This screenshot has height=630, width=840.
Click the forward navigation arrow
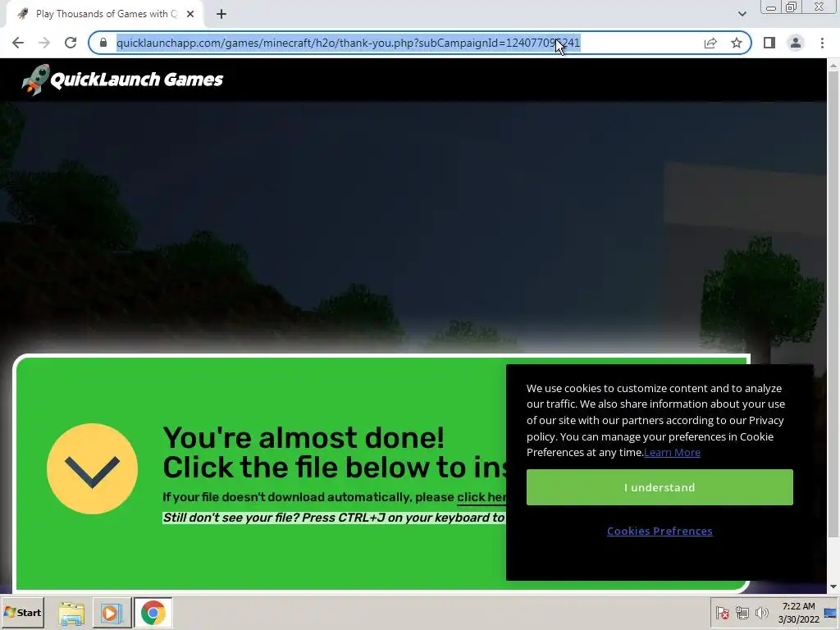[x=44, y=43]
